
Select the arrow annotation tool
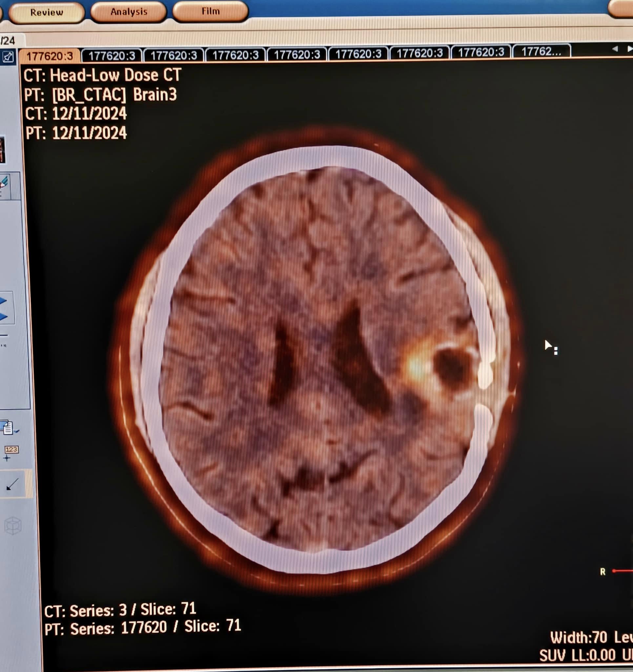tap(13, 484)
